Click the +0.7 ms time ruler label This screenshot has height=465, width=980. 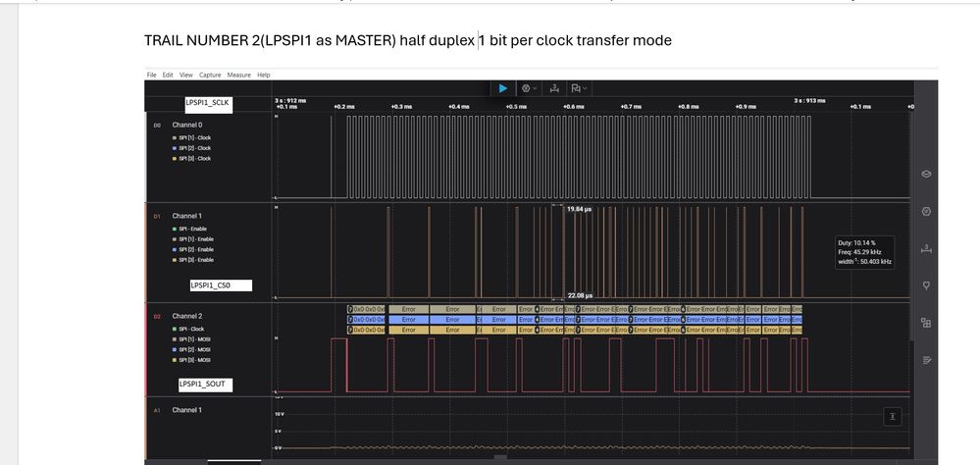(631, 107)
